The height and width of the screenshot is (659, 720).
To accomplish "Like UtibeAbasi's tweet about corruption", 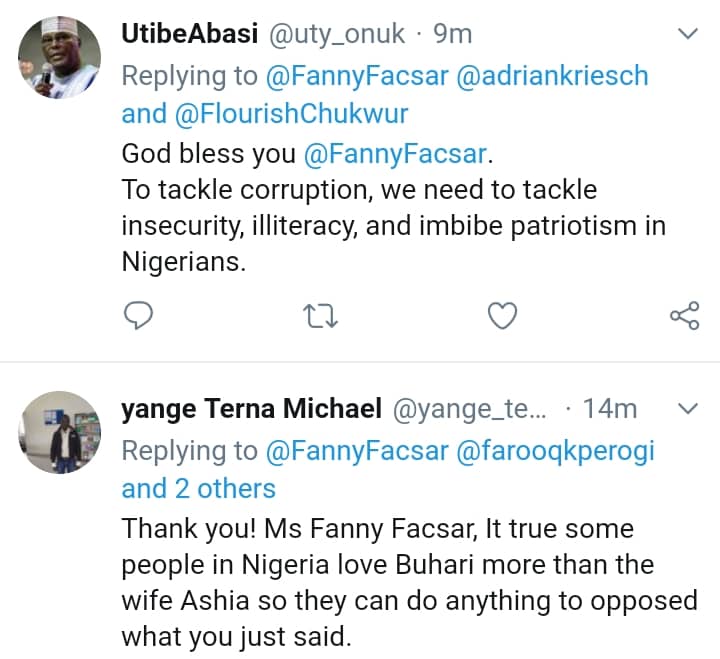I will pos(502,316).
